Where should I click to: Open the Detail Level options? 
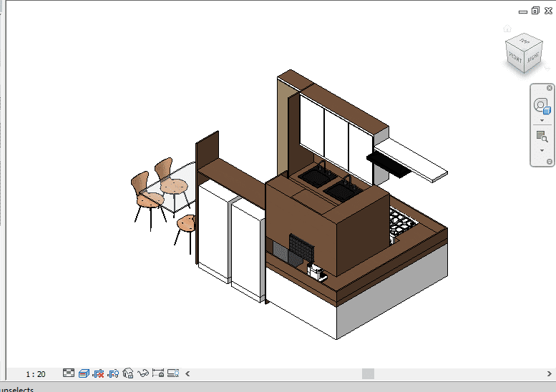[x=69, y=373]
